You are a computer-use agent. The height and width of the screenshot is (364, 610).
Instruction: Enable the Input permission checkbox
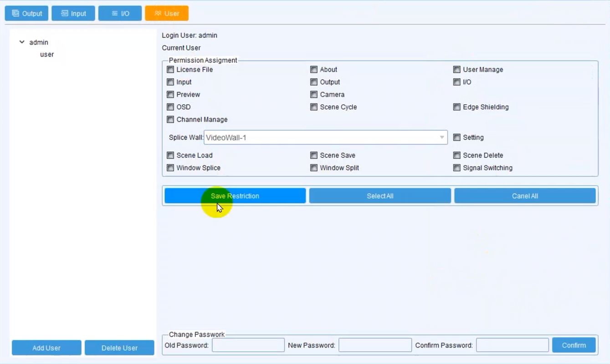point(170,82)
